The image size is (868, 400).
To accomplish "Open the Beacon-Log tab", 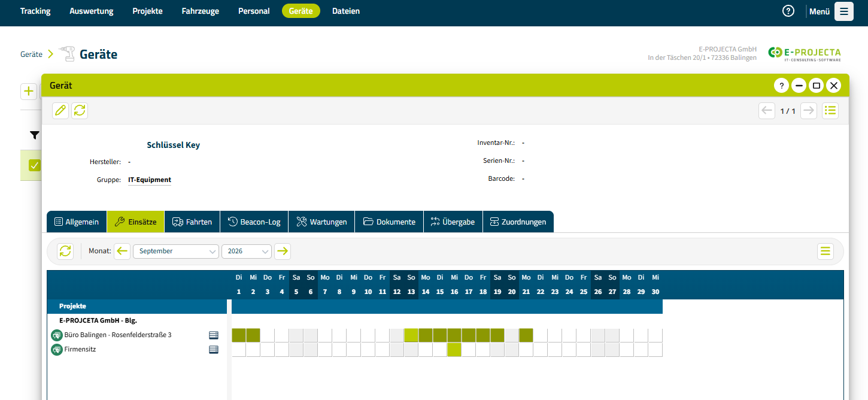I will point(254,222).
